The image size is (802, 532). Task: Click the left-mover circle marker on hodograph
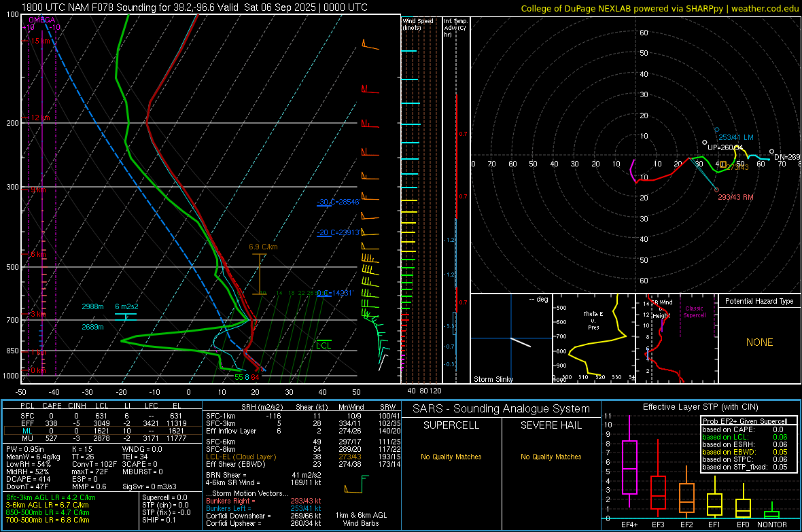coord(716,130)
